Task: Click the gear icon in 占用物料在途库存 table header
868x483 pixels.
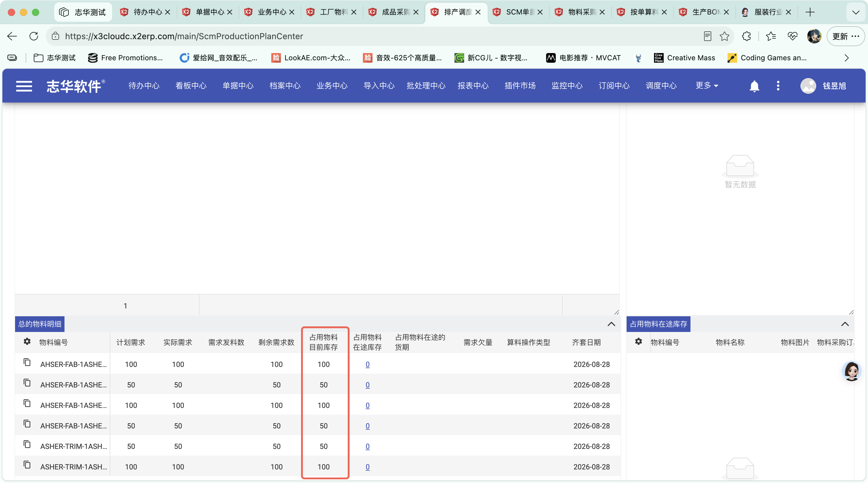Action: [x=639, y=341]
